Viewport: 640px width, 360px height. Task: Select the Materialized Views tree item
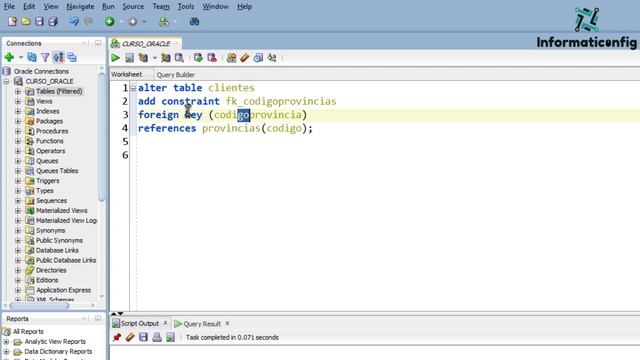click(62, 211)
